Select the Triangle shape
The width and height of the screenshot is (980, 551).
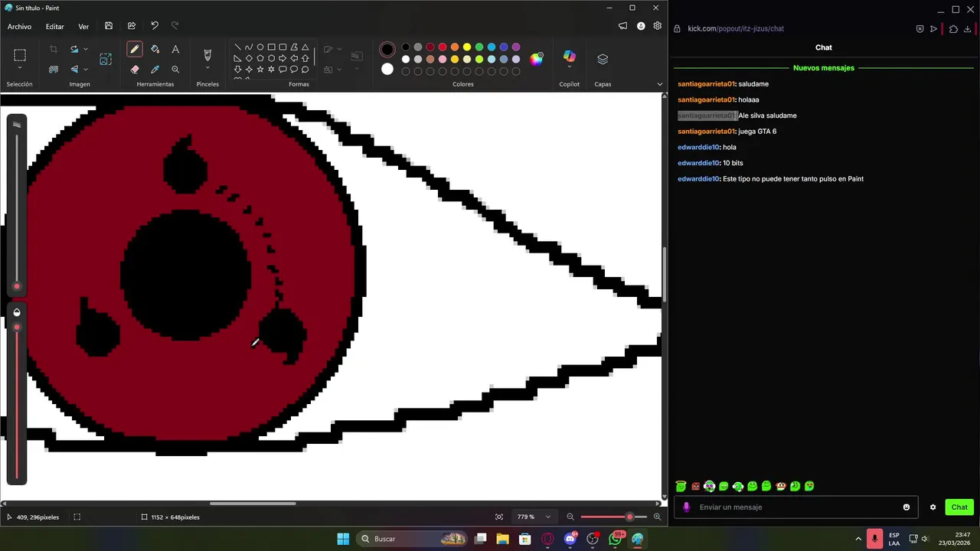point(305,47)
